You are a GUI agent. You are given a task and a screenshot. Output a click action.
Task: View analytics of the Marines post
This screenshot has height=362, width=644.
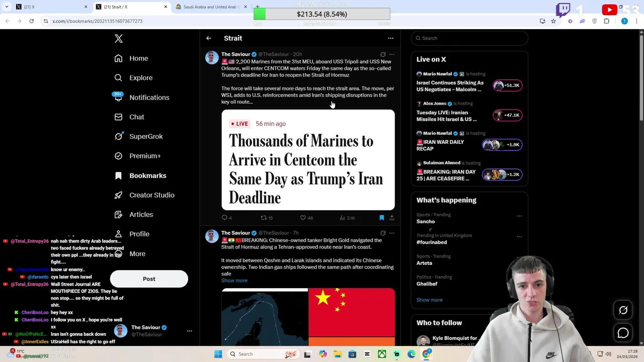click(x=347, y=218)
